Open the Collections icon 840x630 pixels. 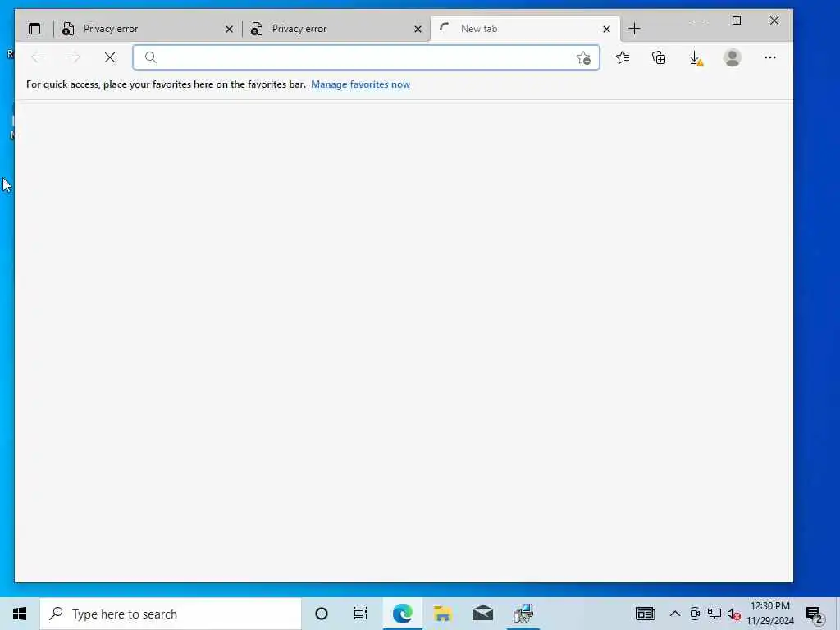pyautogui.click(x=659, y=57)
